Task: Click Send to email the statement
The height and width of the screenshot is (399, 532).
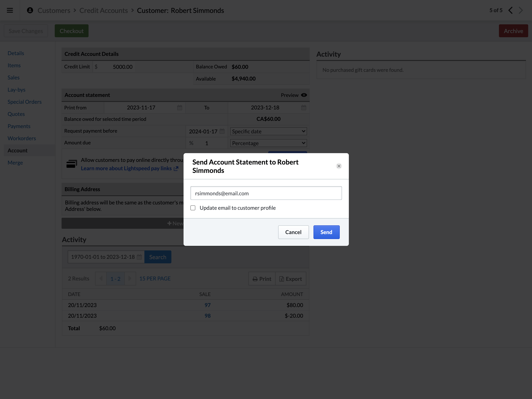Action: pos(326,232)
